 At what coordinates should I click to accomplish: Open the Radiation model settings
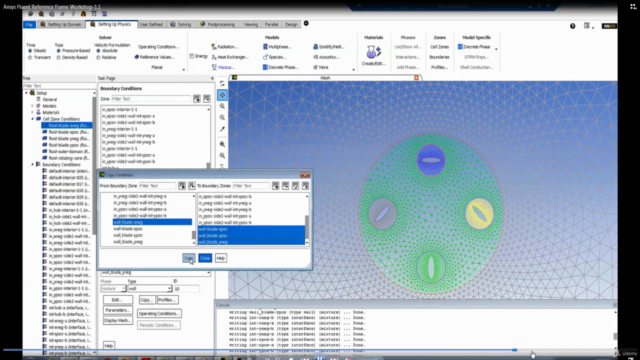click(x=224, y=47)
